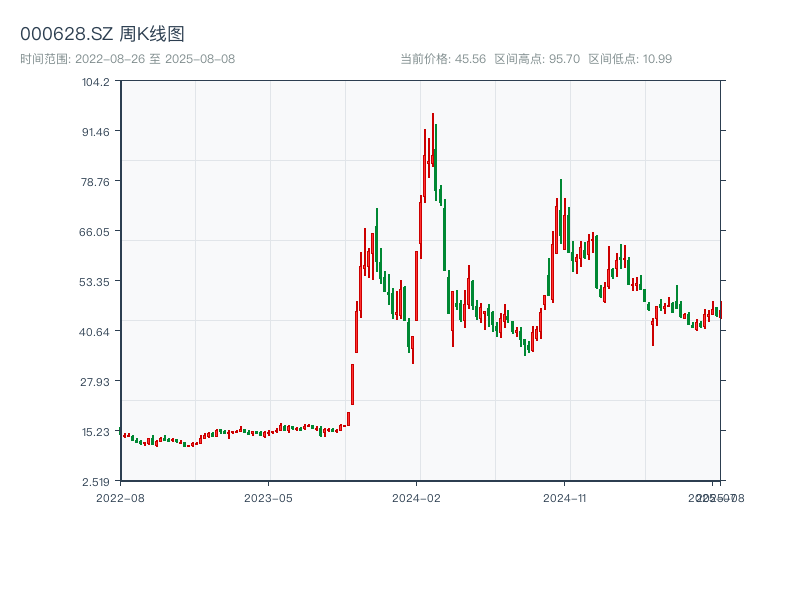Click x-axis label 2022-08
The width and height of the screenshot is (800, 600).
(x=120, y=498)
